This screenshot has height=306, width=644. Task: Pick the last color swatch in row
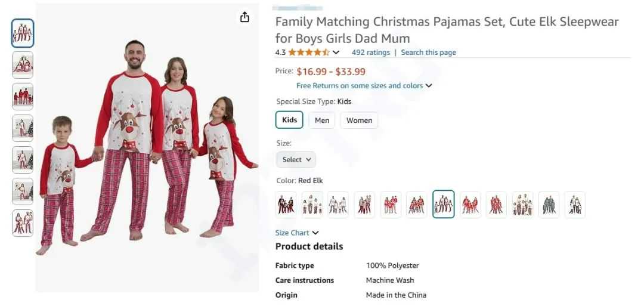pos(575,205)
